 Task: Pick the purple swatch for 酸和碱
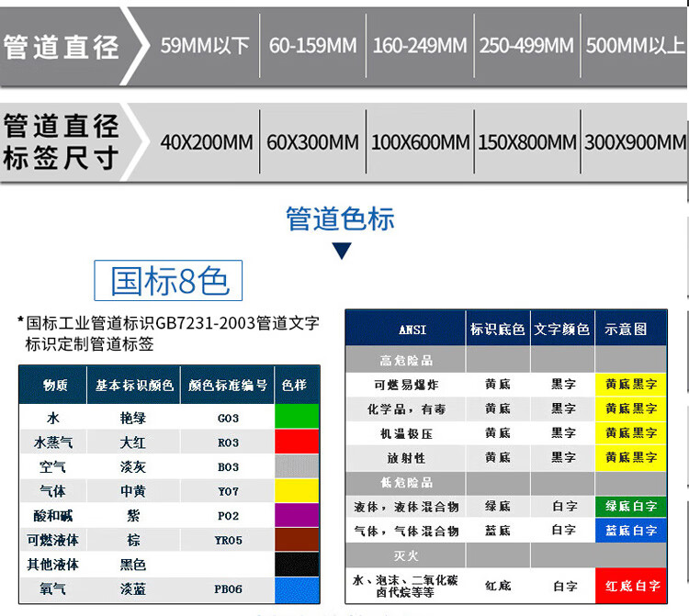(297, 515)
